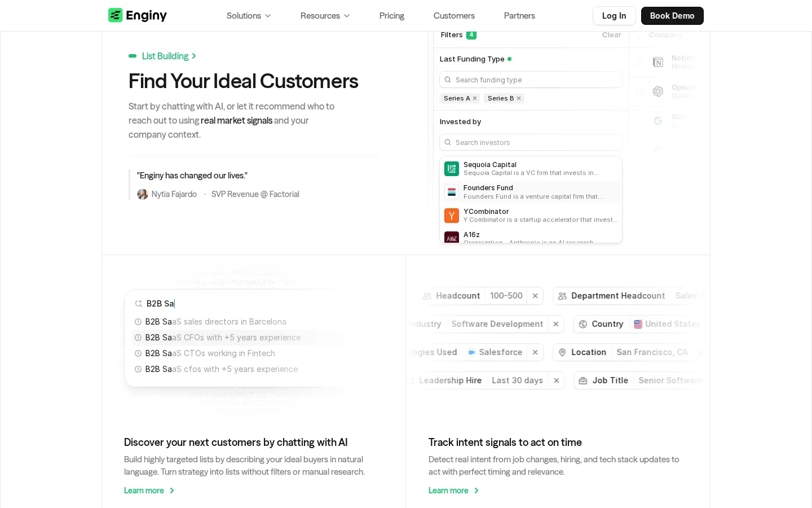
Task: Remove the Last 30 days filter chip
Action: [556, 380]
